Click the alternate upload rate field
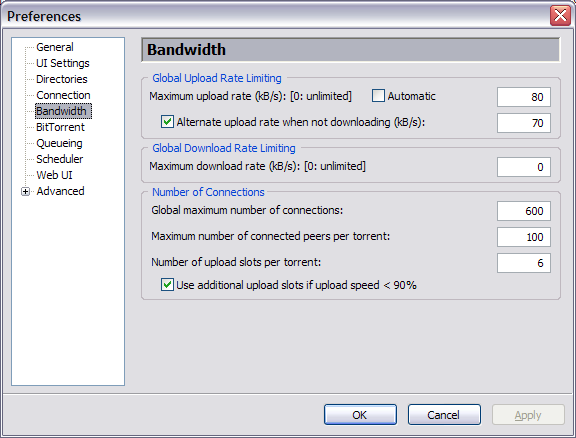 tap(524, 123)
